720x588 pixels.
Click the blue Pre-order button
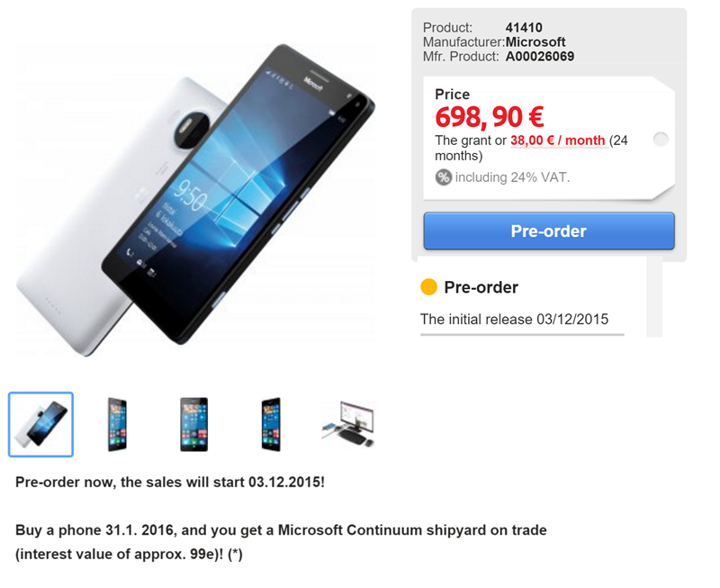(x=549, y=231)
